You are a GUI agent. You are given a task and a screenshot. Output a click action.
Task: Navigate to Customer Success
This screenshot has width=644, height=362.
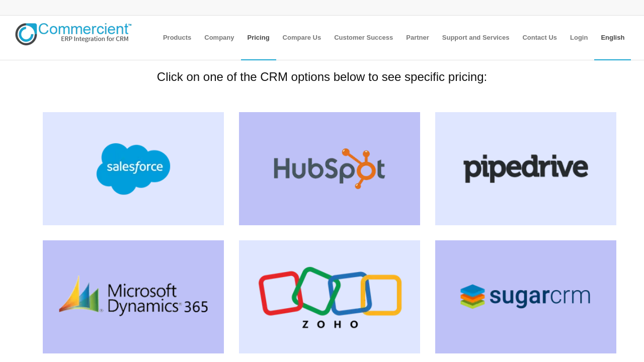(363, 38)
